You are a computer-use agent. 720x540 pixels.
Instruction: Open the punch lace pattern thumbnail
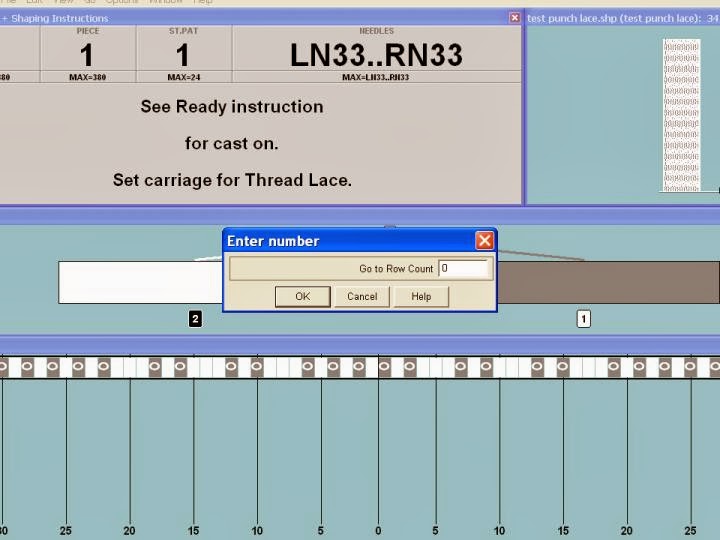pos(682,115)
